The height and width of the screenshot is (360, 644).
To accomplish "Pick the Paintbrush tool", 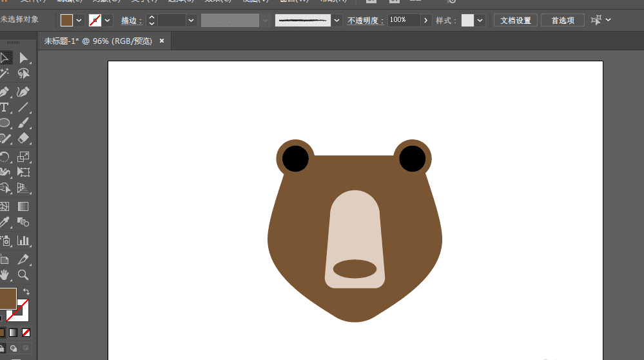I will pyautogui.click(x=24, y=123).
